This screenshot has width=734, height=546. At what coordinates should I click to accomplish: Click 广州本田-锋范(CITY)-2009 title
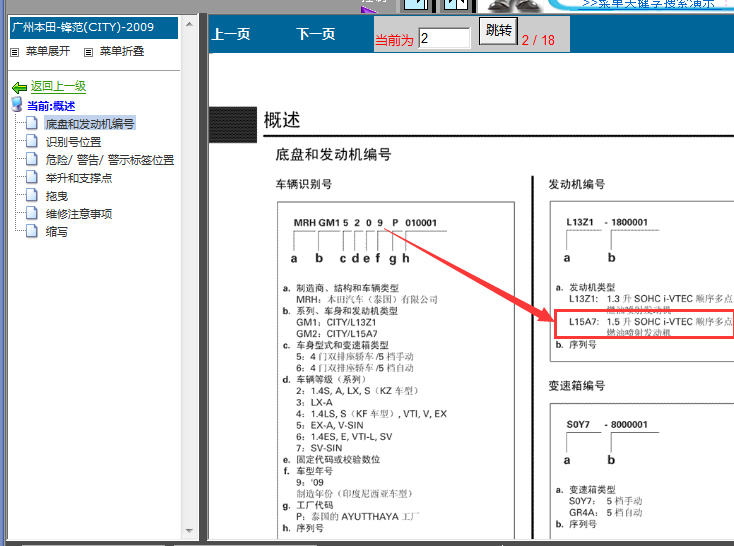pos(83,27)
